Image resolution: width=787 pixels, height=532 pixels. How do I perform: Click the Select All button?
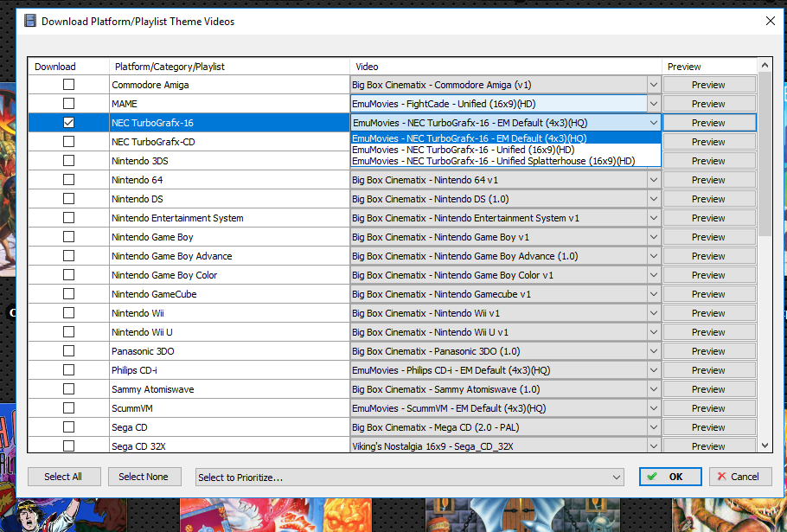[x=64, y=477]
